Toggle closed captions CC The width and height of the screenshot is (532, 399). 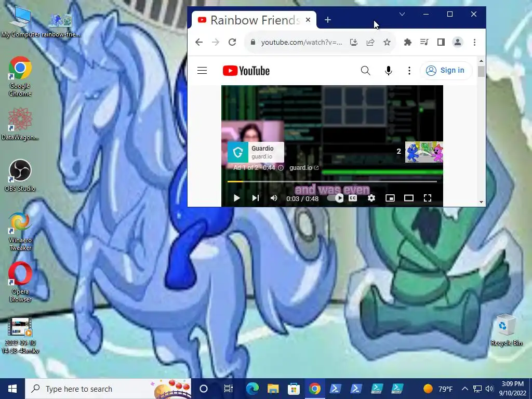(x=353, y=198)
